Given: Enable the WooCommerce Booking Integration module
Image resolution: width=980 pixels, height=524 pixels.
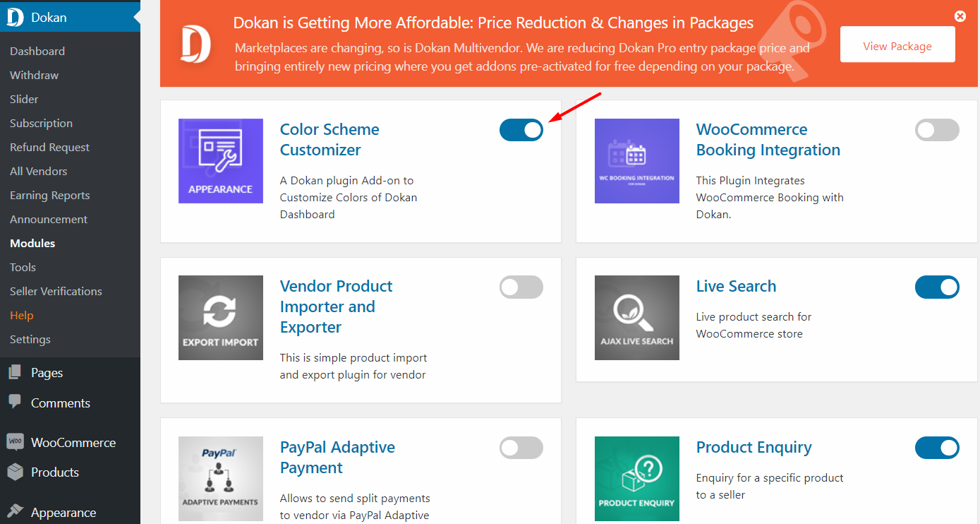Looking at the screenshot, I should point(937,130).
